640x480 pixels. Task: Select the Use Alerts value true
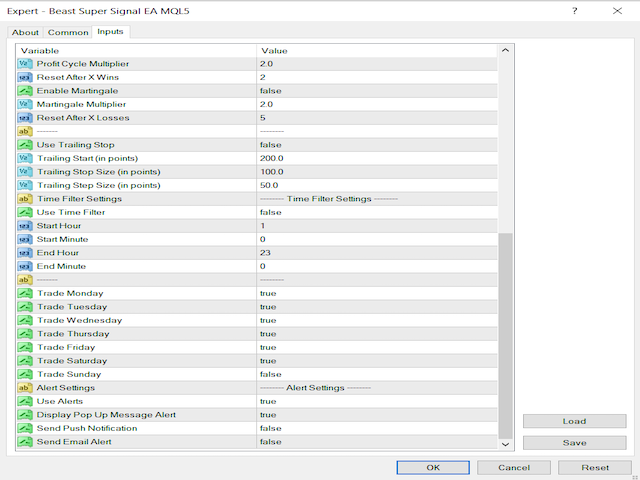tap(268, 401)
